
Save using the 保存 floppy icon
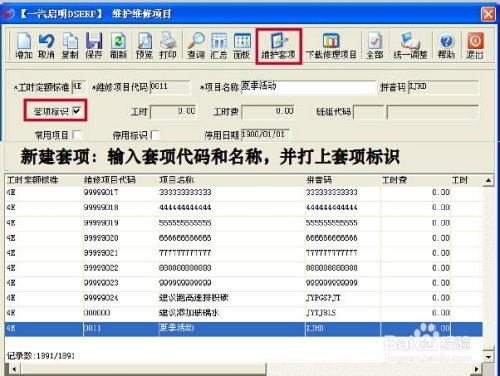point(94,46)
